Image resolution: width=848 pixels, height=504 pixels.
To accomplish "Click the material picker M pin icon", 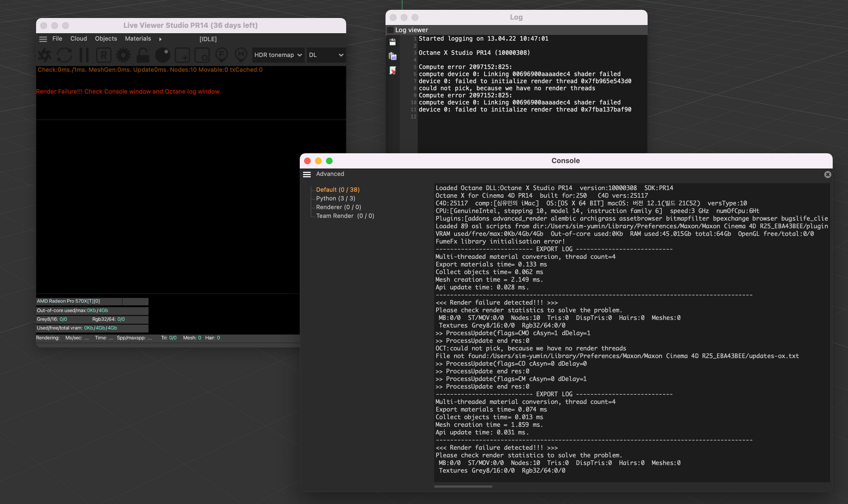I will click(x=241, y=55).
